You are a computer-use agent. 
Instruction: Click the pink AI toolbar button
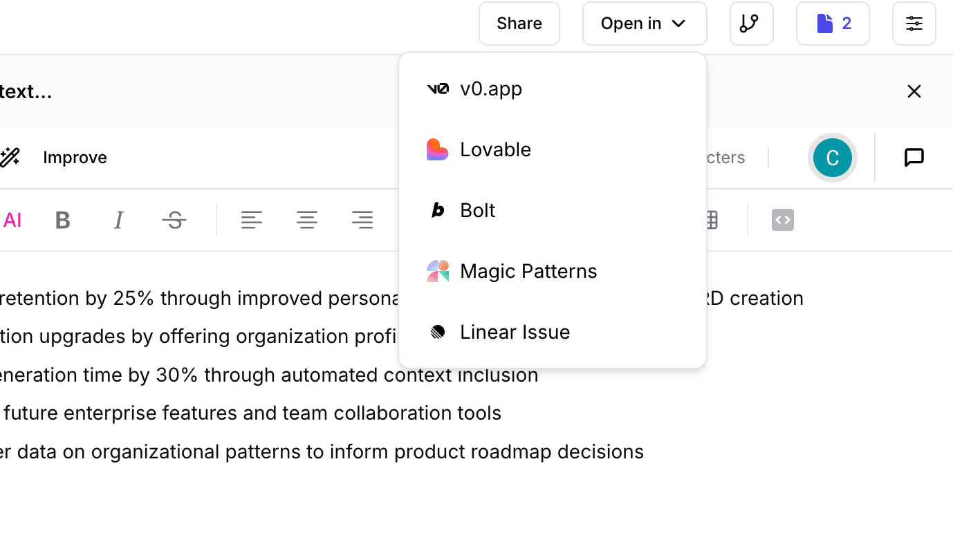pos(12,220)
